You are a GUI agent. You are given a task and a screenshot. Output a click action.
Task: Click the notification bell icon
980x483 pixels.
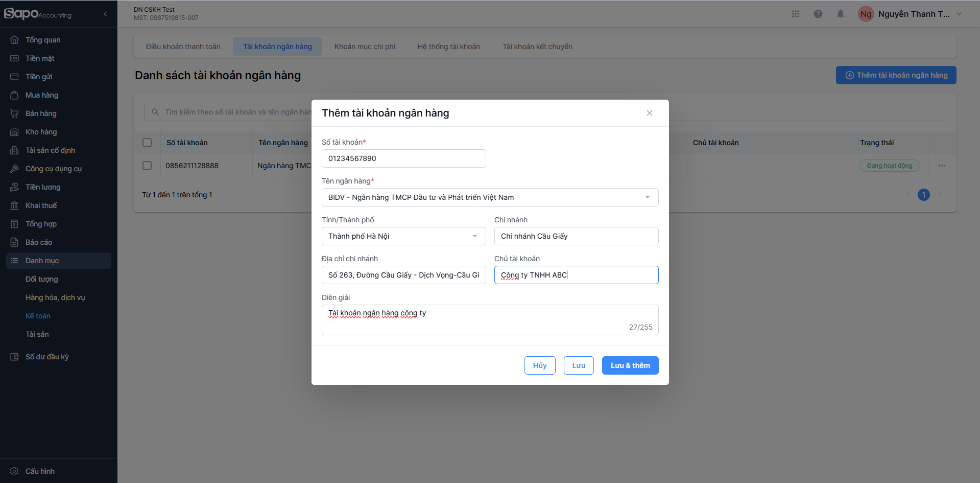click(x=840, y=14)
